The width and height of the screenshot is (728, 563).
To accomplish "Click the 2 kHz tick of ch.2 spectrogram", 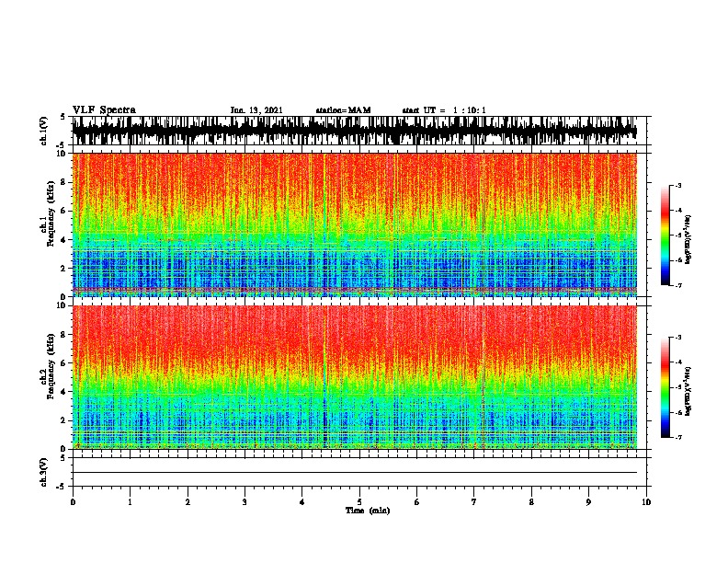I will (63, 420).
